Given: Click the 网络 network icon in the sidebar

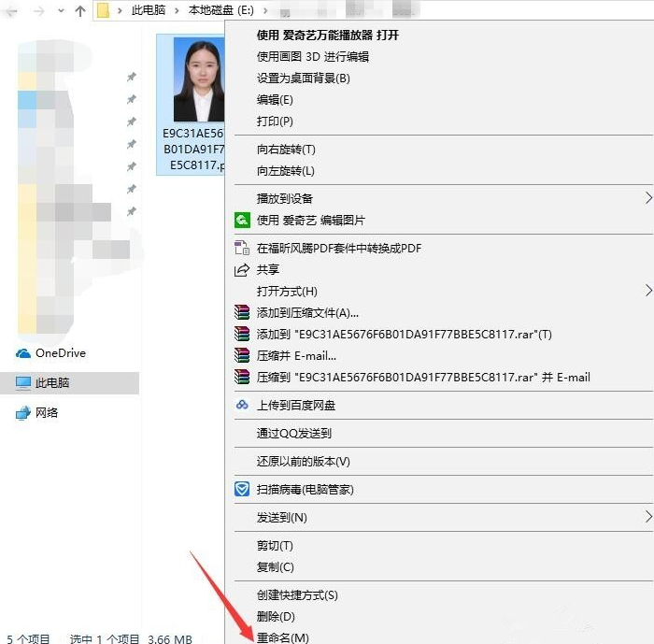Looking at the screenshot, I should pos(23,413).
